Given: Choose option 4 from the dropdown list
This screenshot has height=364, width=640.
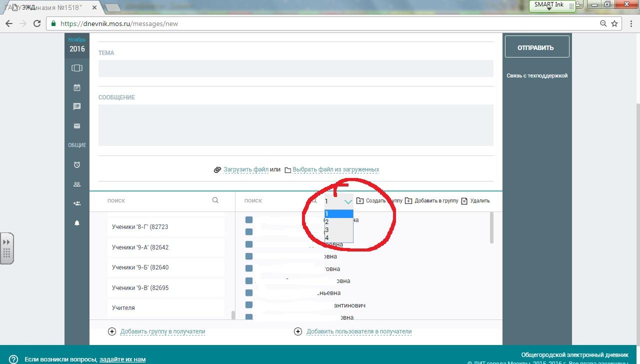Looking at the screenshot, I should (338, 238).
